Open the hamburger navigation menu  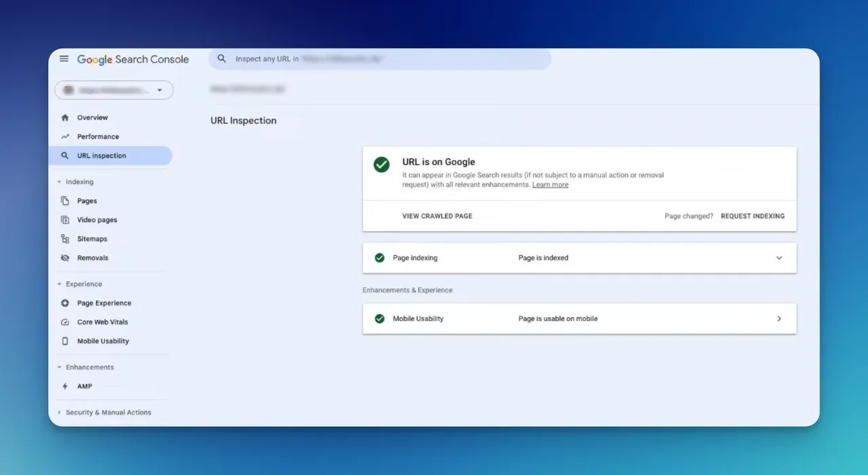pyautogui.click(x=64, y=59)
